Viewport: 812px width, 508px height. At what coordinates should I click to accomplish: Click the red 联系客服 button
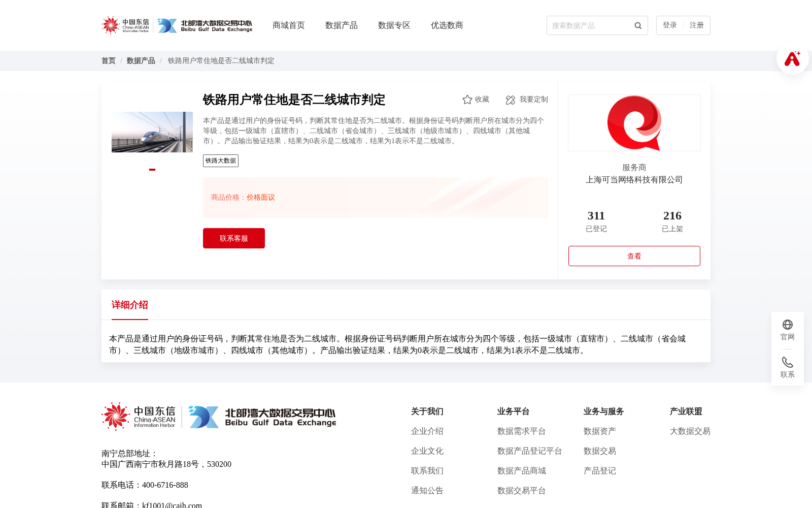234,238
